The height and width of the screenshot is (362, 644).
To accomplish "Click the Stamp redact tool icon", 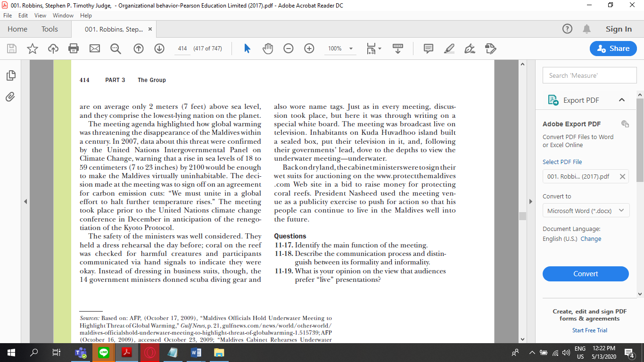I will pyautogui.click(x=490, y=49).
